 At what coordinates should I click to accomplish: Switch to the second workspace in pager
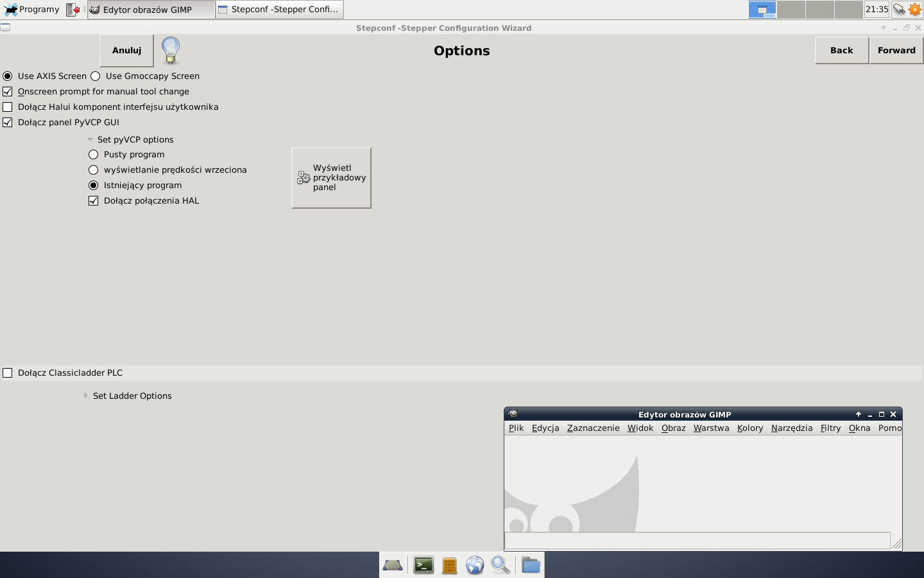(x=791, y=10)
